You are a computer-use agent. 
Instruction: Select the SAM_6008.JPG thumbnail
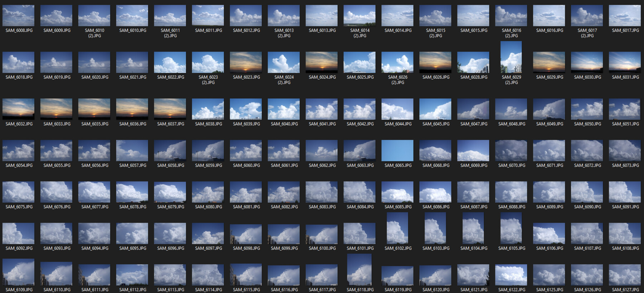[x=19, y=15]
